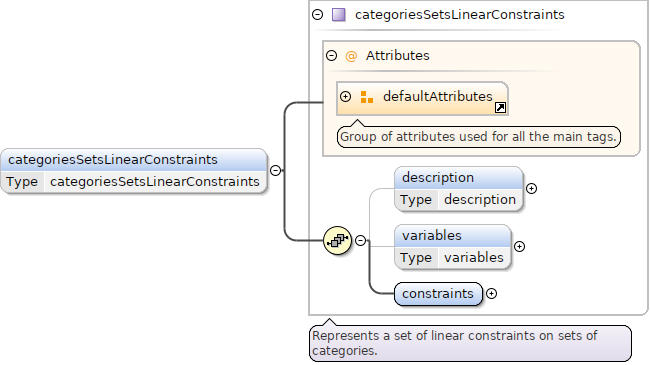Click the variables Type value
Screen dimensions: 650x365
coord(474,258)
